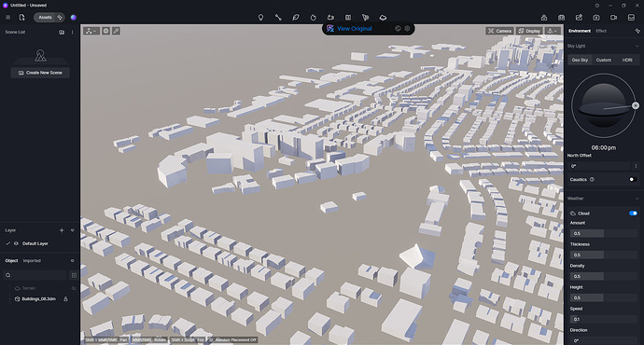Select the HDRI sky tab
This screenshot has height=345, width=644.
[627, 60]
